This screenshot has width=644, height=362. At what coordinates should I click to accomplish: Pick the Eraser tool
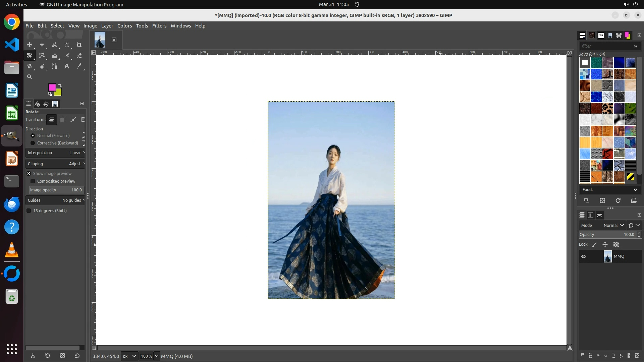[x=79, y=56]
